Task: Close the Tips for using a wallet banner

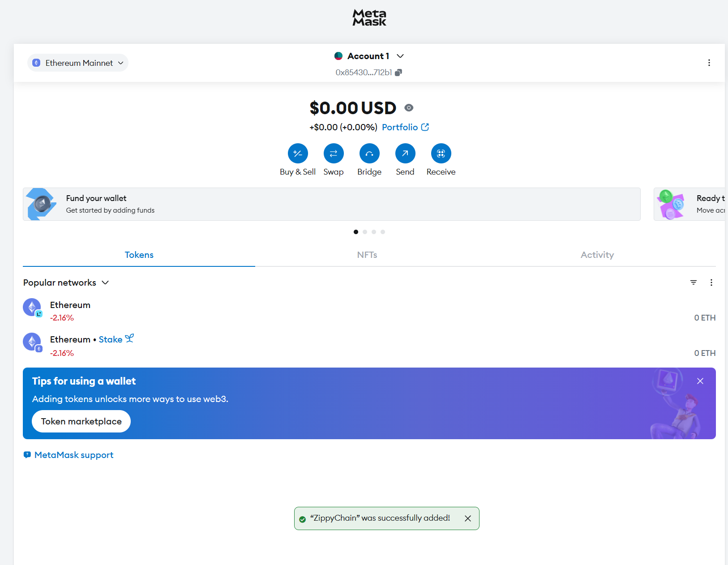Action: (700, 381)
